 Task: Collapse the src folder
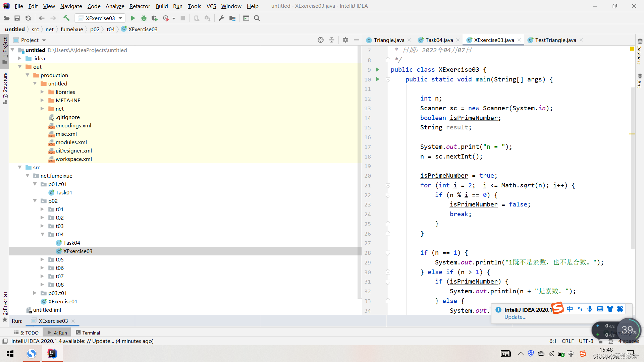(20, 167)
